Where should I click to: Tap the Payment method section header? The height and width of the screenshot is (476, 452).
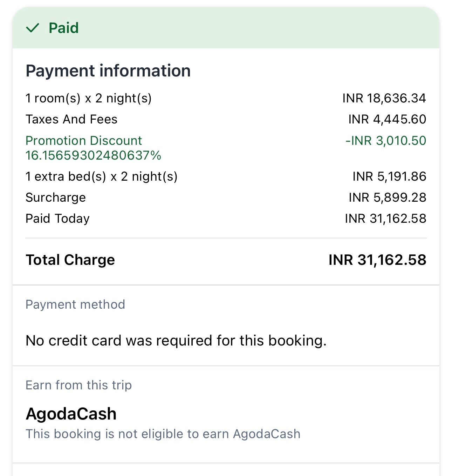click(75, 304)
